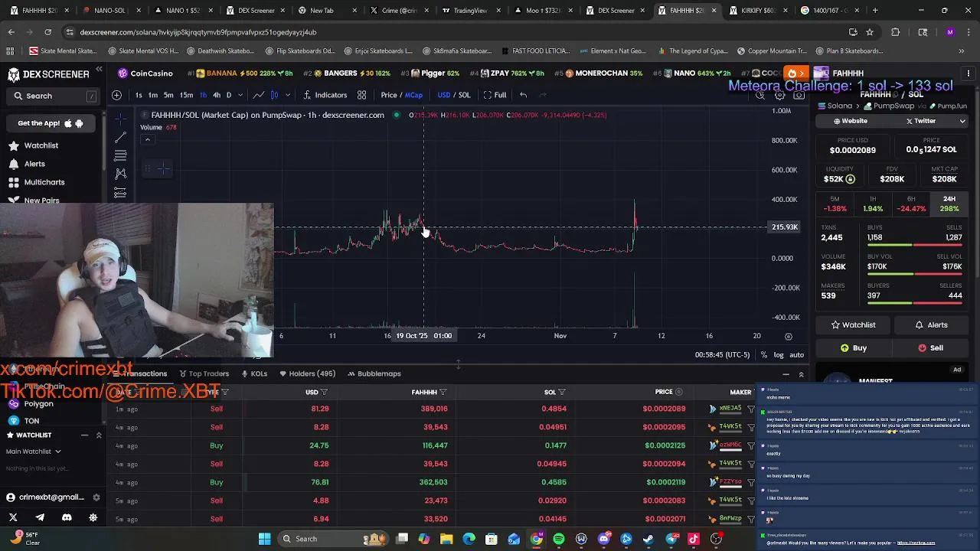Toggle percent scale on chart
This screenshot has height=551, width=980.
pos(763,355)
